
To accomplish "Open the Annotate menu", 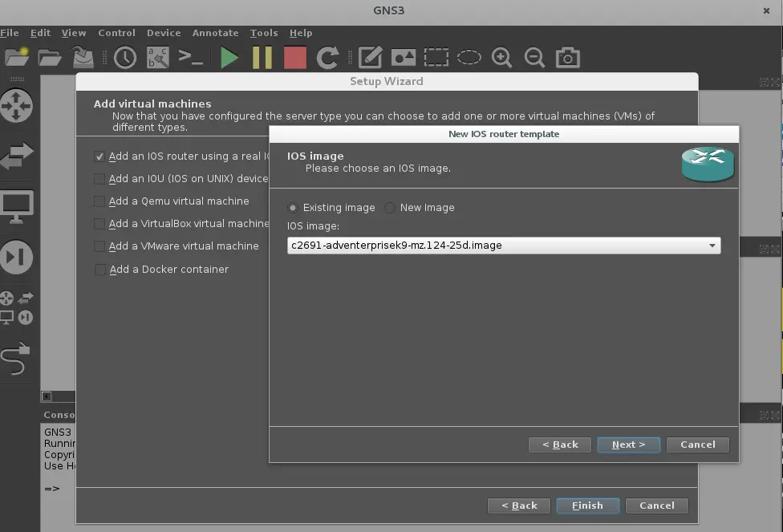I will (x=215, y=33).
